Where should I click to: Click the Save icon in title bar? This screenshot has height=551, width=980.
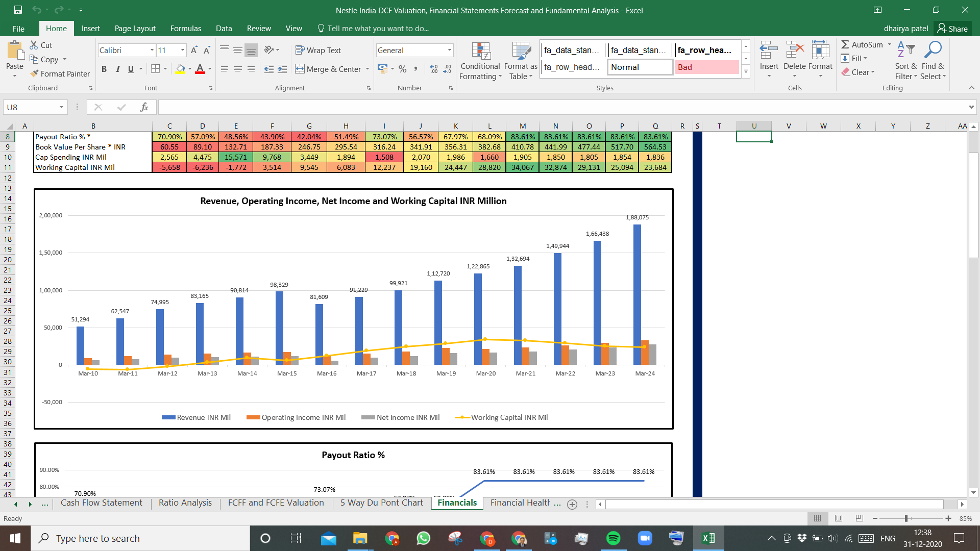click(x=18, y=10)
